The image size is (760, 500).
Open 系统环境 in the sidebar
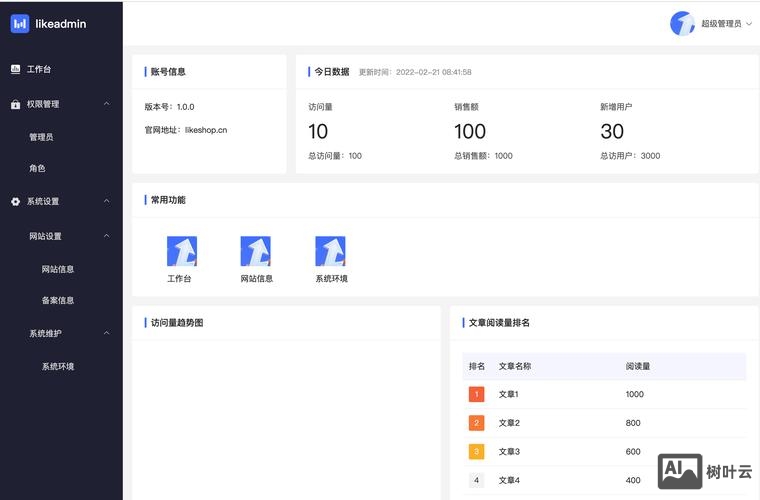[58, 366]
